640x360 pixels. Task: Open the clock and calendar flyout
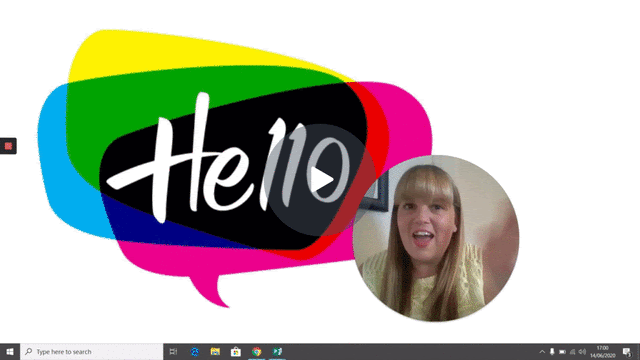tap(602, 352)
